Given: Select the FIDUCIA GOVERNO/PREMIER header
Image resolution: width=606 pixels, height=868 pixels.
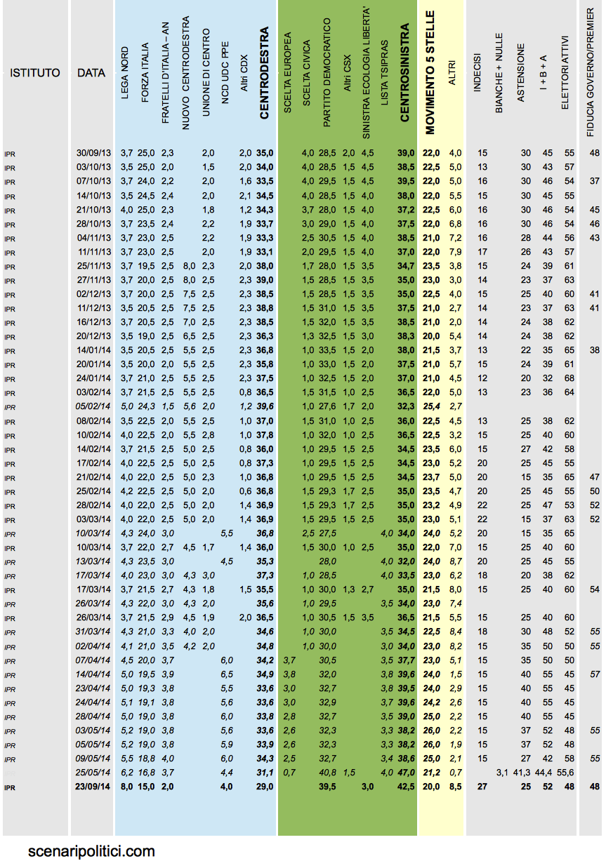Looking at the screenshot, I should [x=590, y=73].
